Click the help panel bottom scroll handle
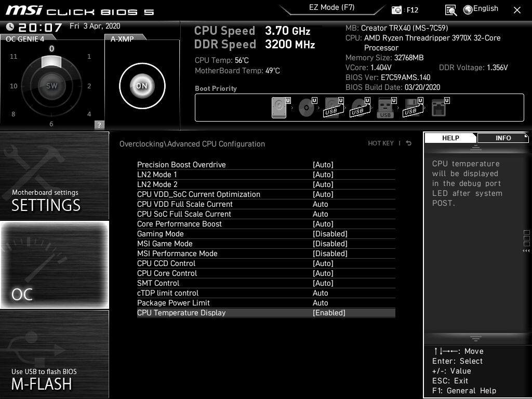Viewport: 532px width, 399px height. (x=476, y=339)
